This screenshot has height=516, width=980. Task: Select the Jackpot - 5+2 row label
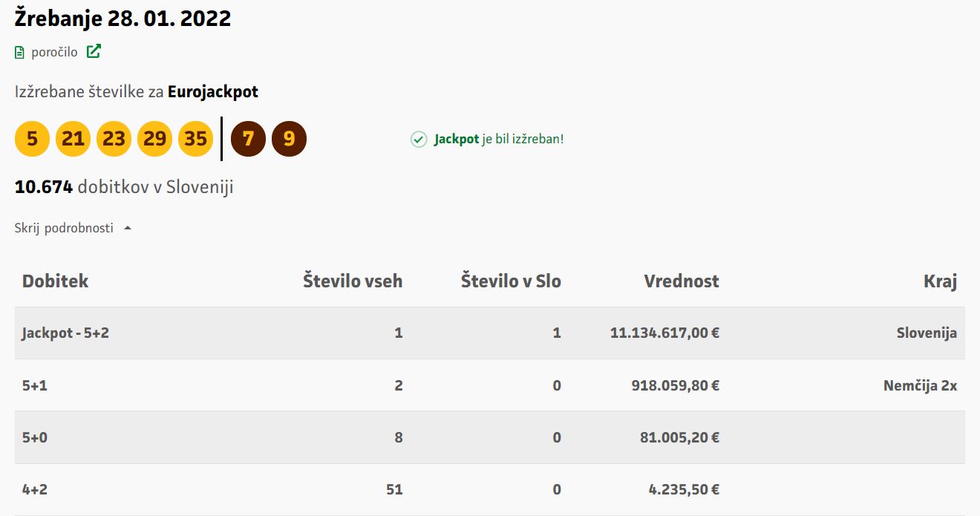coord(65,333)
